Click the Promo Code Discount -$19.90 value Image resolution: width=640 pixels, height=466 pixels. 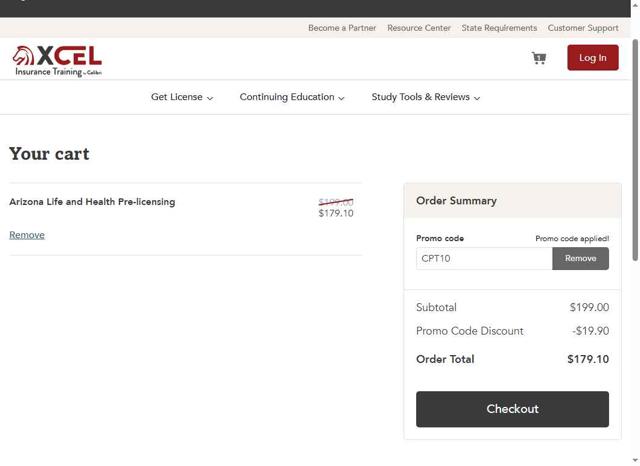tap(590, 331)
